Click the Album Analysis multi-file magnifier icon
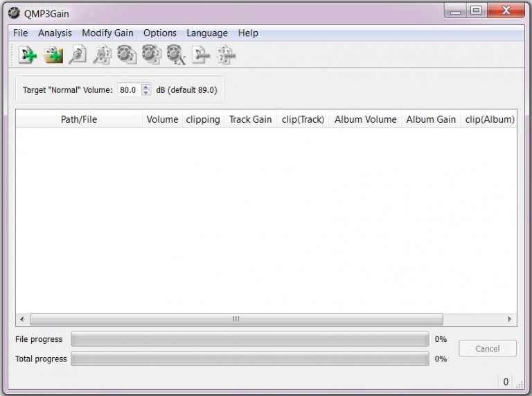Image resolution: width=532 pixels, height=396 pixels. [x=102, y=55]
